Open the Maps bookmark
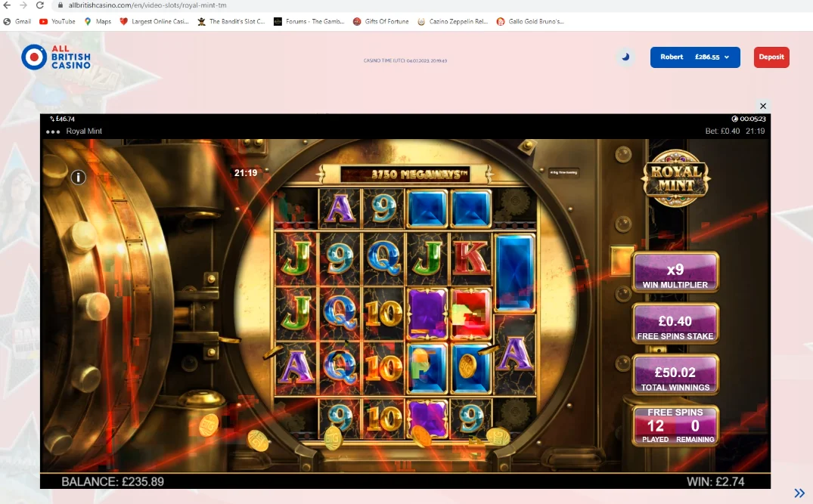 pyautogui.click(x=98, y=21)
